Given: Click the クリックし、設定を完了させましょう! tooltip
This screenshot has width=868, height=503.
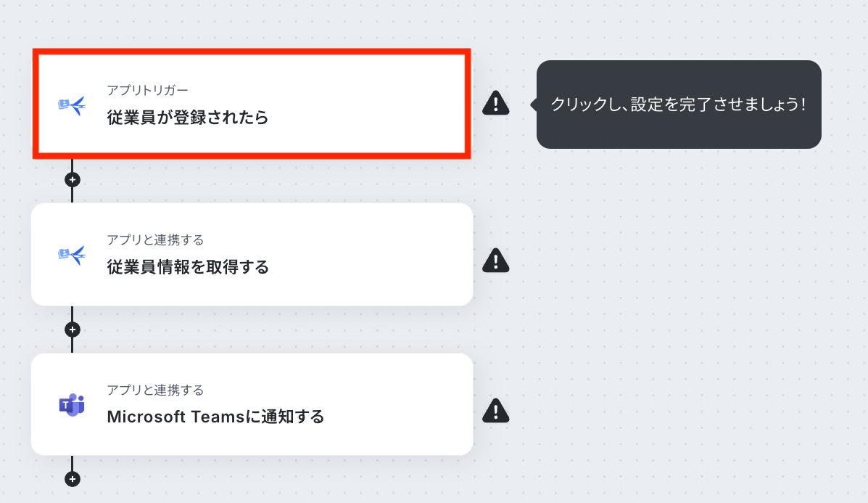Looking at the screenshot, I should [678, 104].
